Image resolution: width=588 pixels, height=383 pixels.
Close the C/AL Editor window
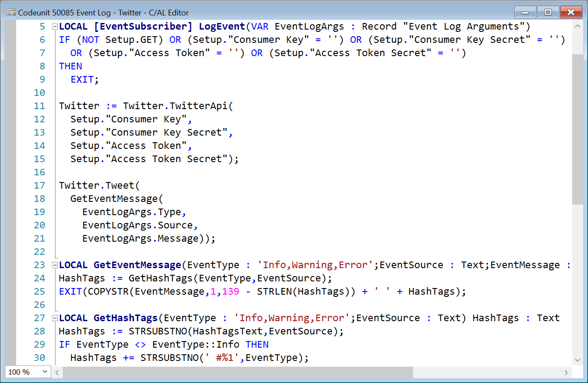click(x=571, y=12)
